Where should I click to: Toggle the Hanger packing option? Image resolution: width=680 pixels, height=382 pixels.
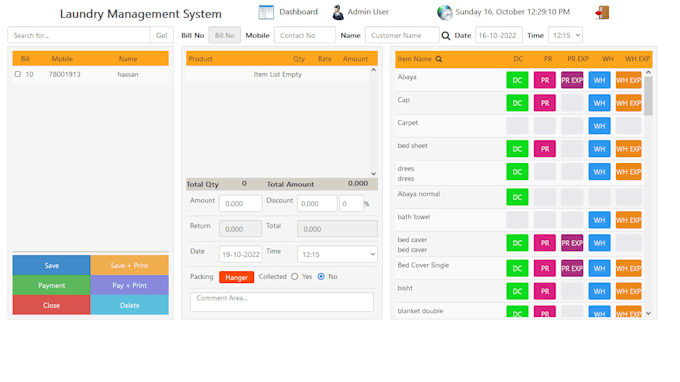pos(236,277)
